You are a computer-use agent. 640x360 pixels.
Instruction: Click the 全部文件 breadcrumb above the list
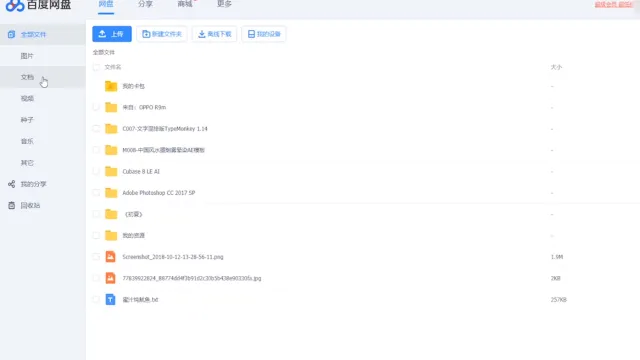[104, 52]
